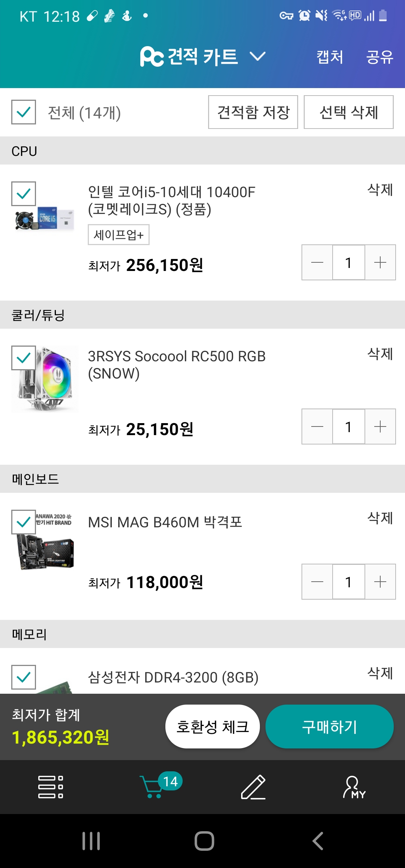405x868 pixels.
Task: Tap the Android home button icon
Action: tap(204, 841)
